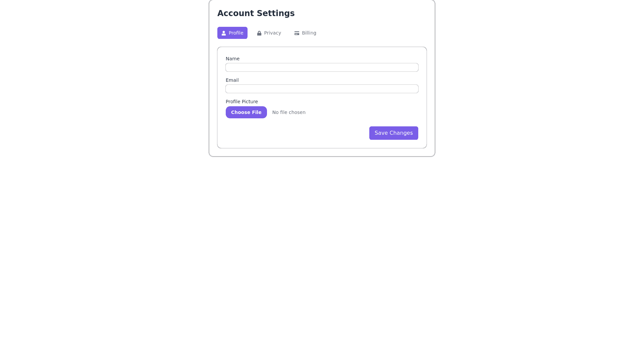Viewport: 644px width, 362px height.
Task: Click the Account Settings heading
Action: point(256,13)
